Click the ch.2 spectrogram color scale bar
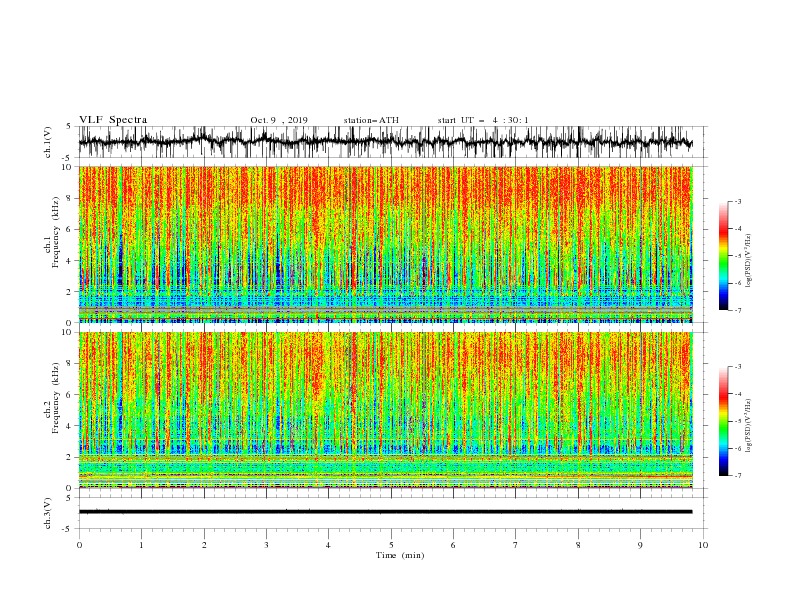The height and width of the screenshot is (612, 792). (723, 421)
